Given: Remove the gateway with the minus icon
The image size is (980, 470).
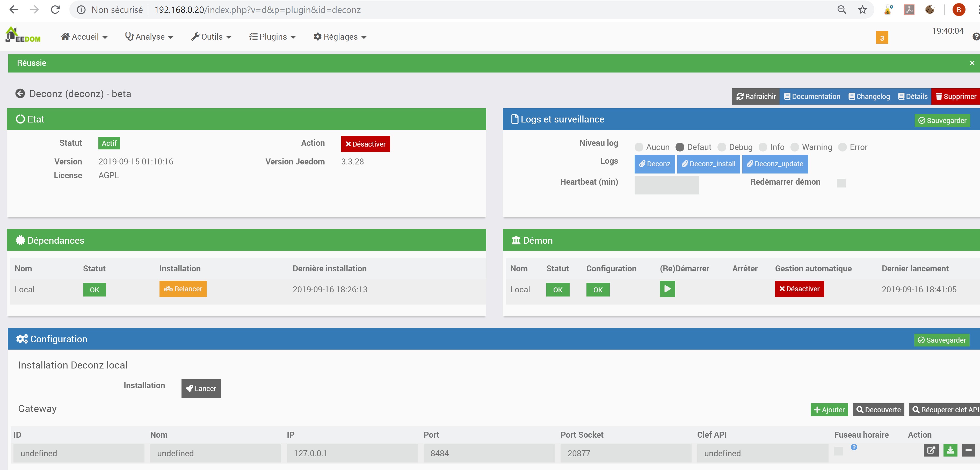Looking at the screenshot, I should [x=968, y=450].
